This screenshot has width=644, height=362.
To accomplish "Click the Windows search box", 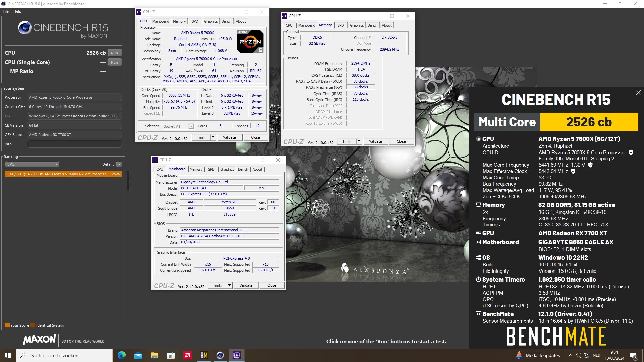I will coord(64,355).
